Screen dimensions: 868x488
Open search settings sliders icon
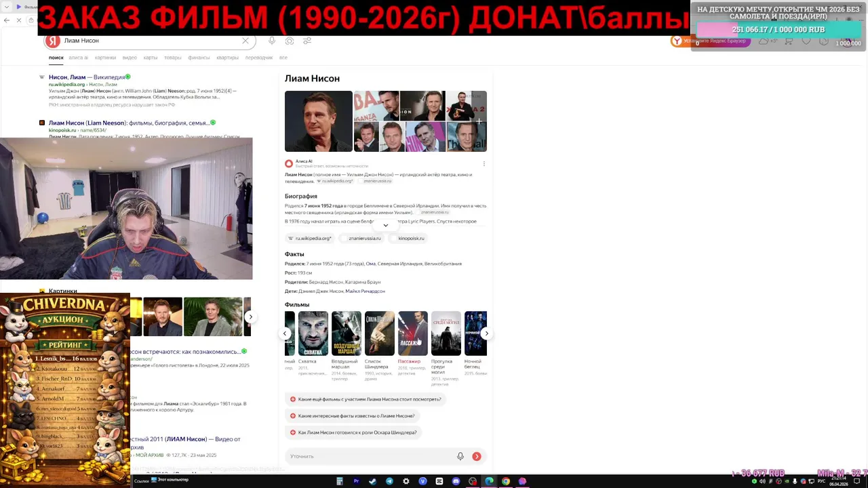307,41
